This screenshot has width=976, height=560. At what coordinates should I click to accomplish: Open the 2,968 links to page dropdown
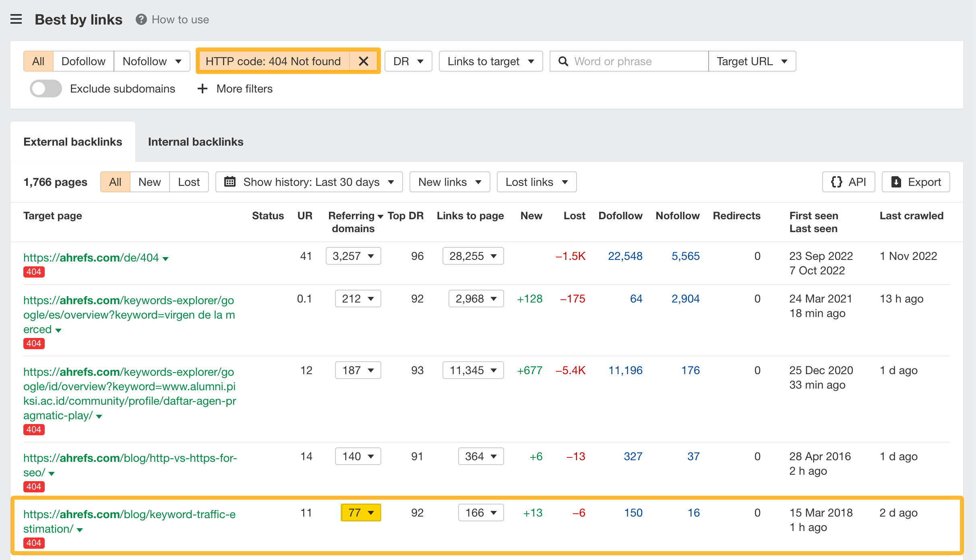tap(476, 299)
